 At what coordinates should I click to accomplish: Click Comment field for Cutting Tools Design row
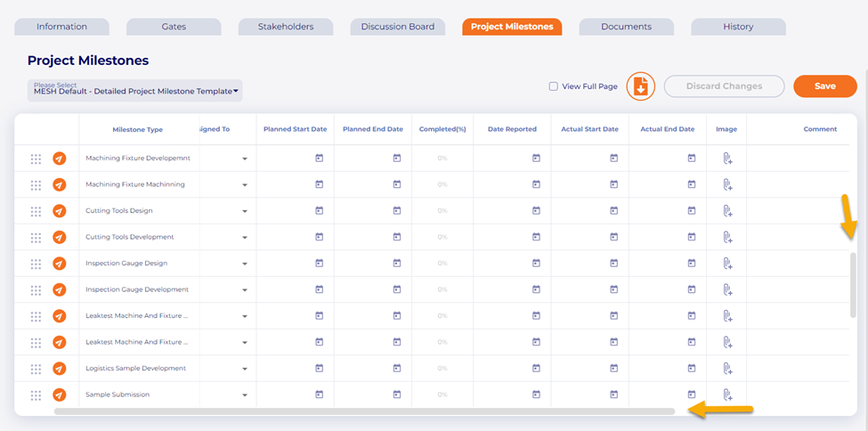pos(797,211)
